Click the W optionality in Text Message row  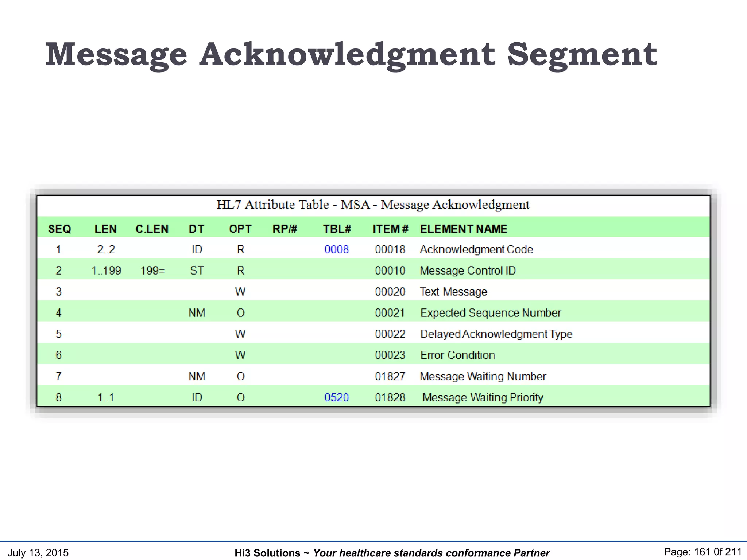click(x=240, y=292)
